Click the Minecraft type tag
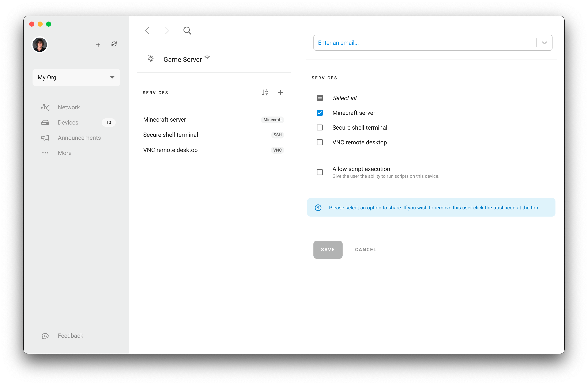The width and height of the screenshot is (588, 385). [272, 120]
